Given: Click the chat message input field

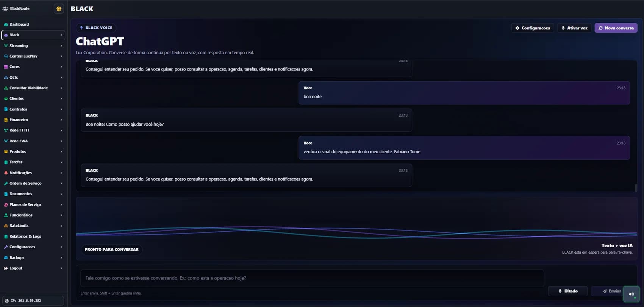Looking at the screenshot, I should (x=312, y=278).
